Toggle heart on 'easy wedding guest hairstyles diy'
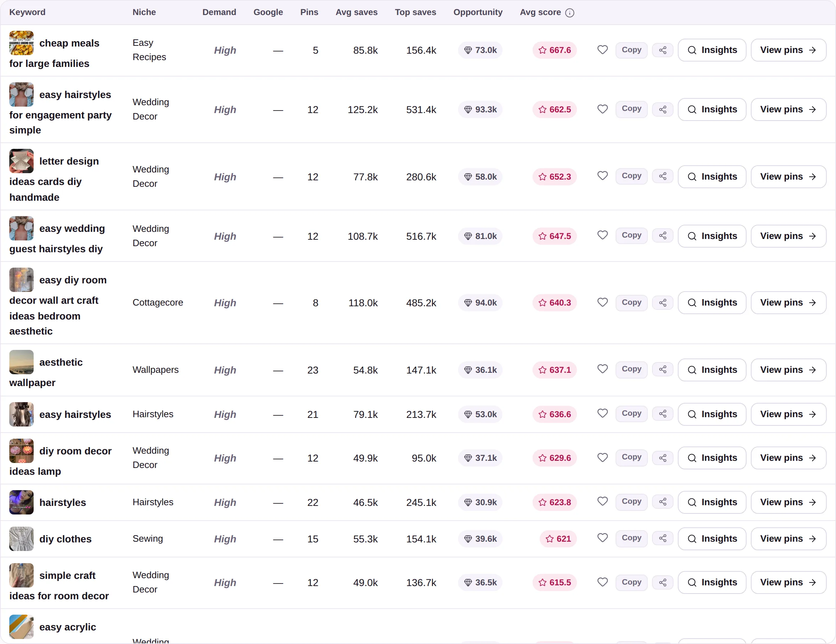 603,235
